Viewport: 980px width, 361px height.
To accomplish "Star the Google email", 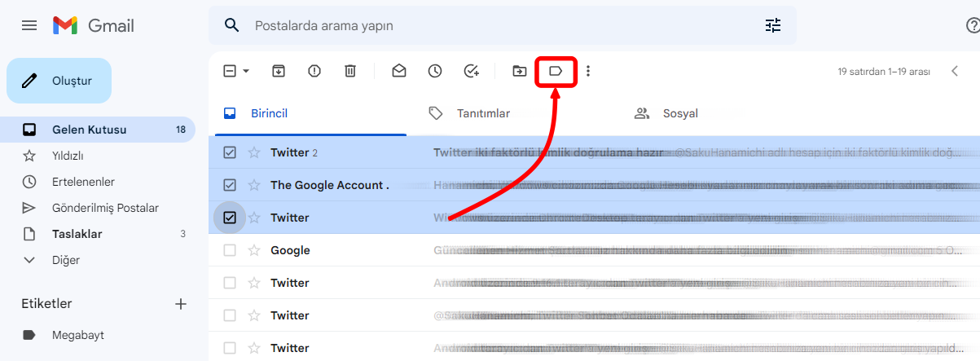I will click(x=254, y=250).
